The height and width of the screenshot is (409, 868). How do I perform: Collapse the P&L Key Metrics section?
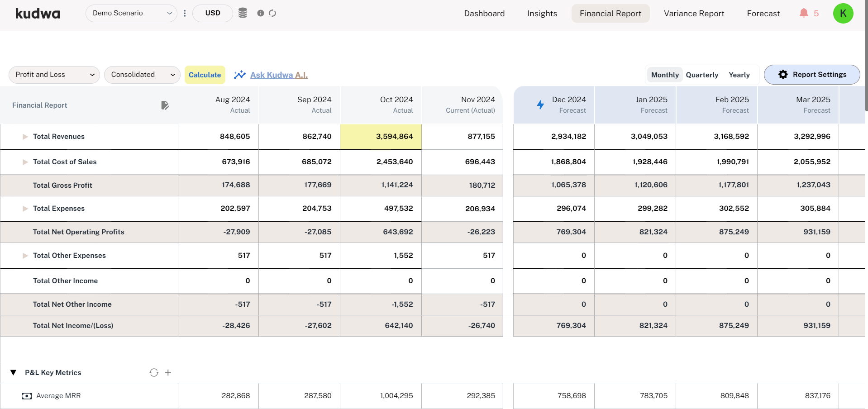click(14, 372)
